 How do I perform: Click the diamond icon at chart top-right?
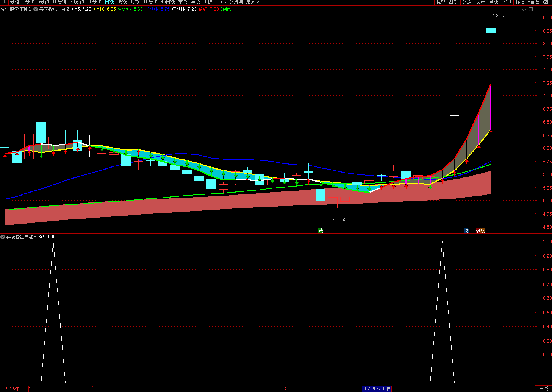tap(524, 9)
